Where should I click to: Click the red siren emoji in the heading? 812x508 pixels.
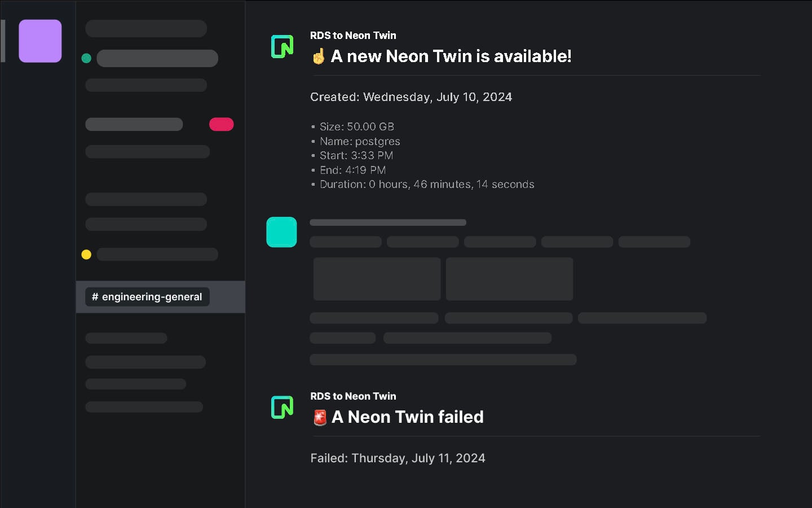(320, 418)
